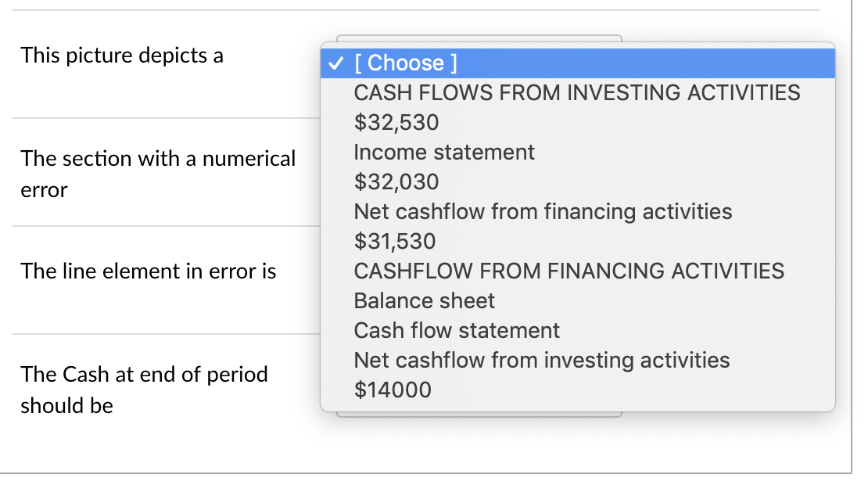Click the 'This picture depicts a' question label
The height and width of the screenshot is (485, 868).
[122, 56]
